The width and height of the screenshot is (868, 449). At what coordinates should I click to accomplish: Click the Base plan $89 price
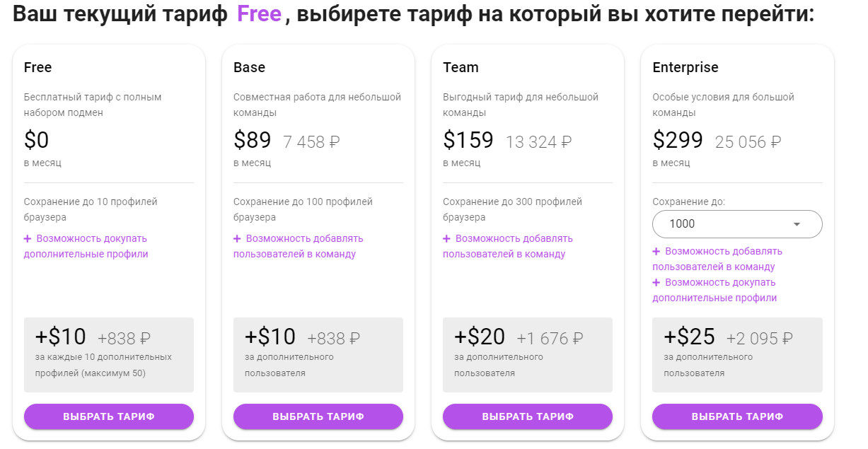[253, 140]
